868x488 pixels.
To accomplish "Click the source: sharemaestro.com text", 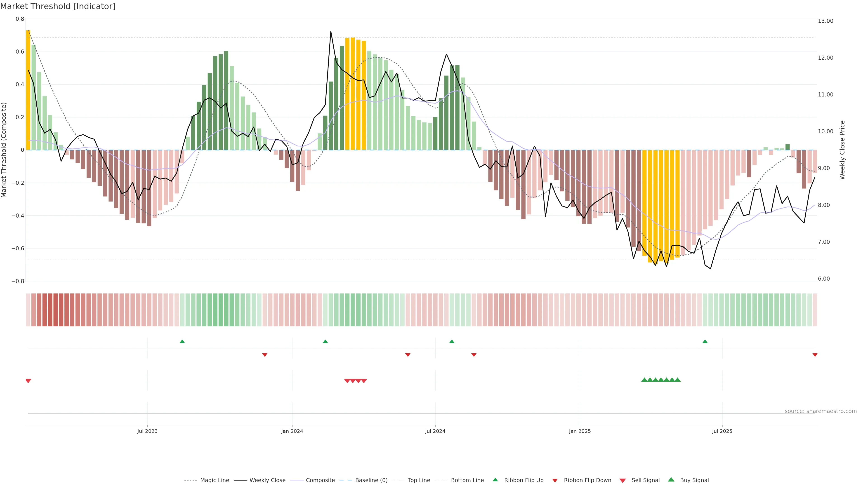I will point(821,411).
